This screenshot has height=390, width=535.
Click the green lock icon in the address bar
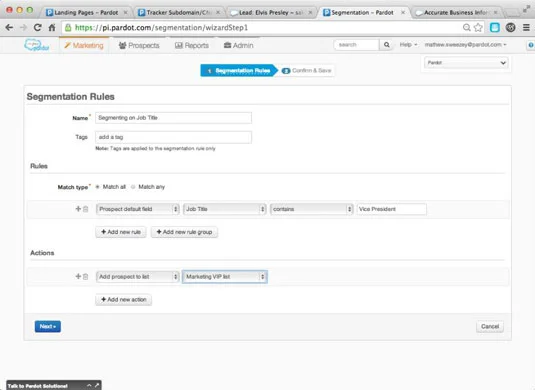coord(68,27)
